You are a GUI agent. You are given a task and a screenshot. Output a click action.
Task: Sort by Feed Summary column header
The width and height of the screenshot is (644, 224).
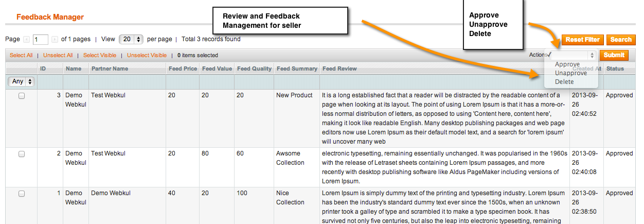pos(296,68)
